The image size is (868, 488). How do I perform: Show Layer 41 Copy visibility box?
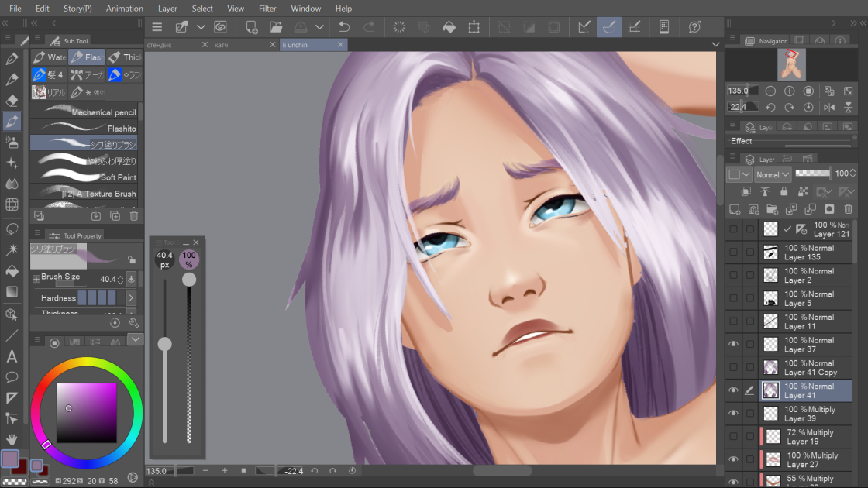pos(733,367)
